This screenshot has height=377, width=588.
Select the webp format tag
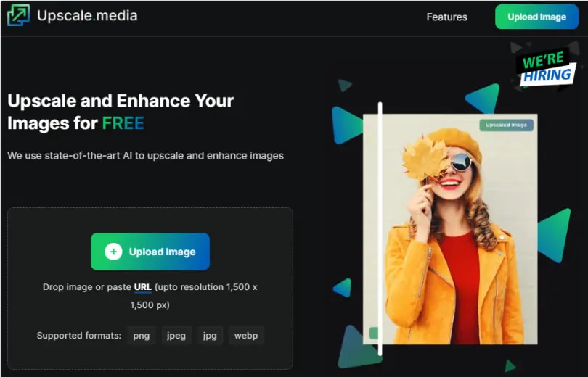pyautogui.click(x=246, y=336)
